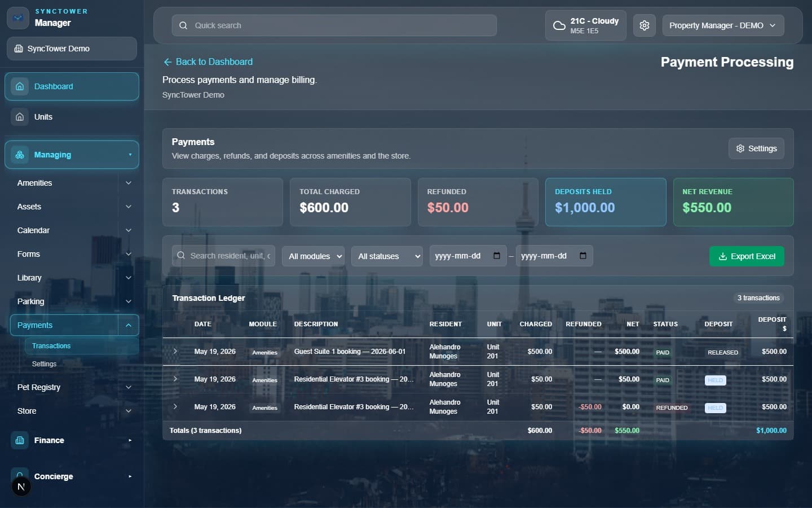The width and height of the screenshot is (812, 508).
Task: Click the Search resident, unit field
Action: tap(223, 256)
